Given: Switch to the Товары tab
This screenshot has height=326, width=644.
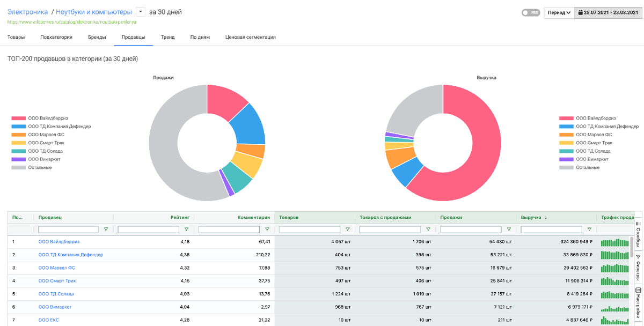Looking at the screenshot, I should [x=16, y=38].
